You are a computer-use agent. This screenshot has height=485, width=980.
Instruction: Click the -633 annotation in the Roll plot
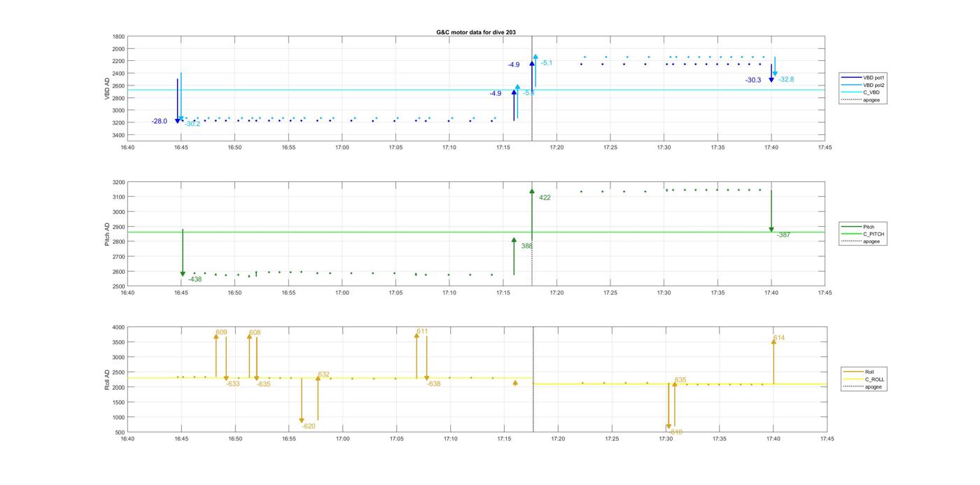(232, 384)
